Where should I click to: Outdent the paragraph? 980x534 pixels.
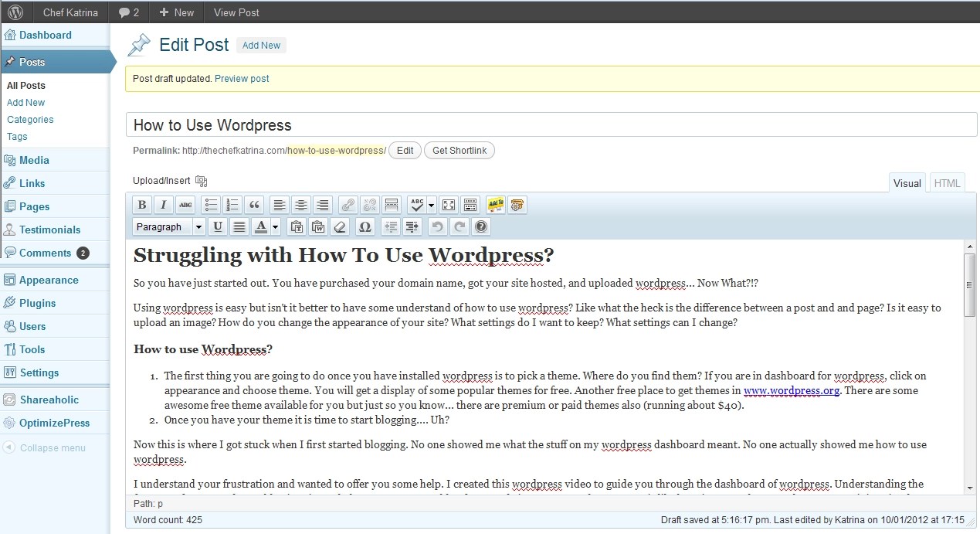pyautogui.click(x=391, y=226)
